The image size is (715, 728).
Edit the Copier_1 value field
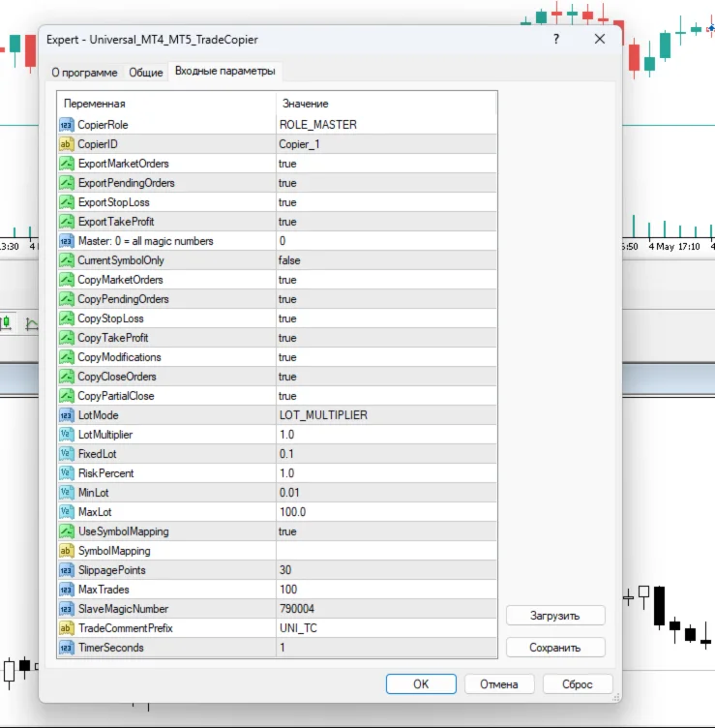[x=386, y=144]
